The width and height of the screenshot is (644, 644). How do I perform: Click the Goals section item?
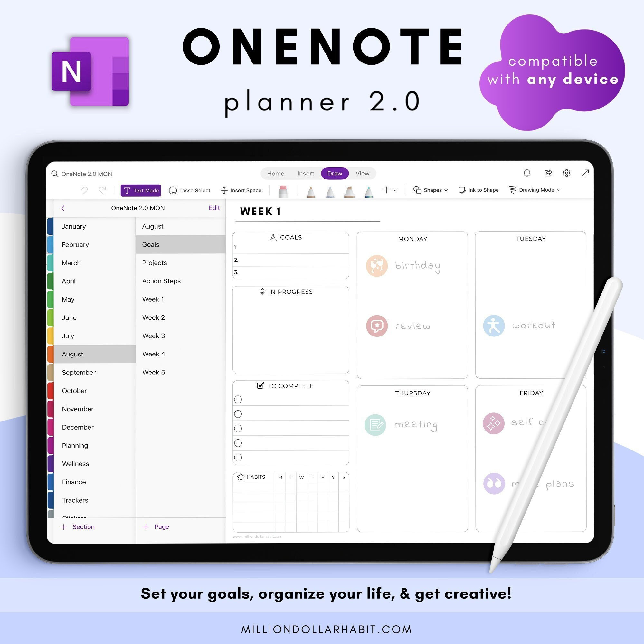[173, 244]
